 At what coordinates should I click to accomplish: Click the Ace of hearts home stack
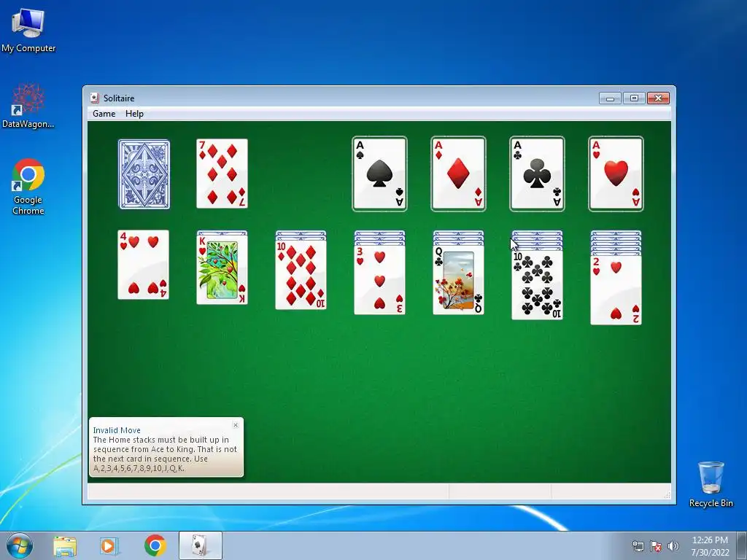tap(616, 174)
